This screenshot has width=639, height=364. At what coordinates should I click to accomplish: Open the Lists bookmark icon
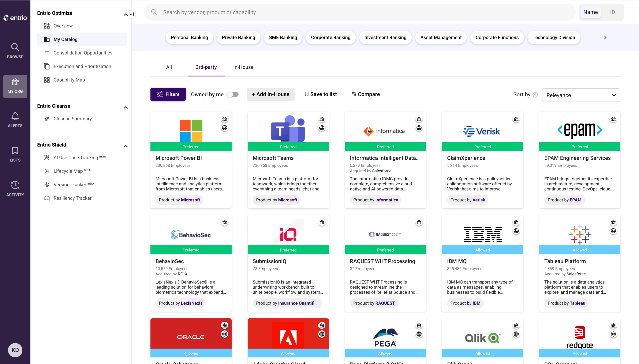tap(15, 154)
